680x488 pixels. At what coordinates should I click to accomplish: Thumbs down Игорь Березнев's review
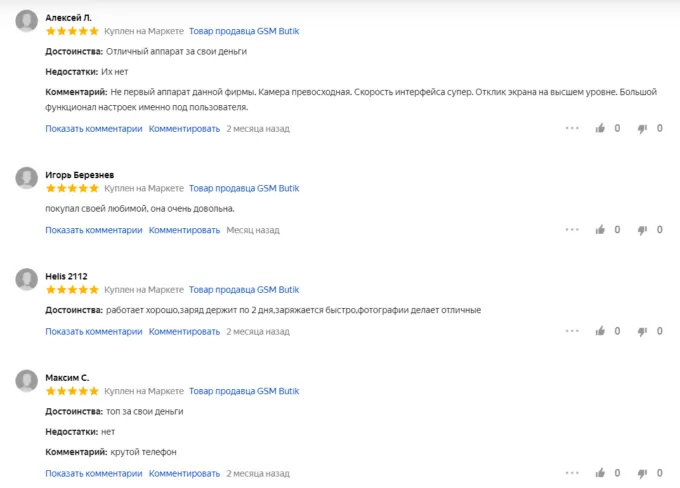pos(642,230)
